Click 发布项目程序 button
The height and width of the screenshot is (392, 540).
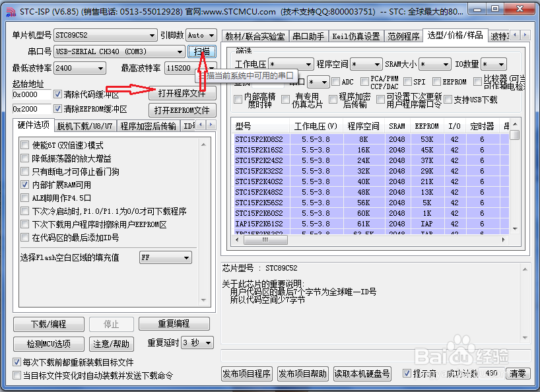(x=247, y=374)
